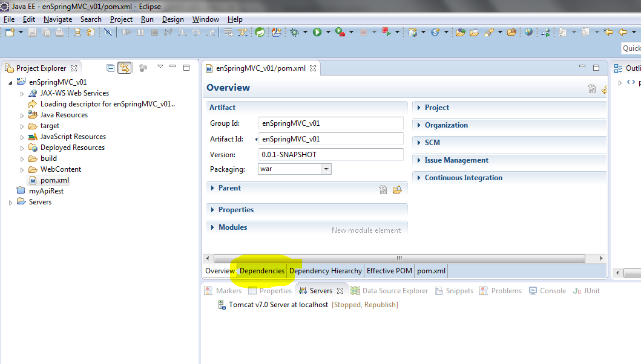Open Project Explorer view menu triangle
Screen dimensions: 641x364
[x=160, y=67]
